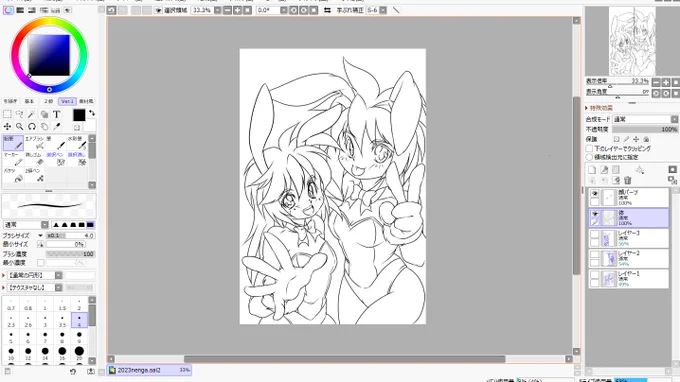Select the hand pan tool

44,127
